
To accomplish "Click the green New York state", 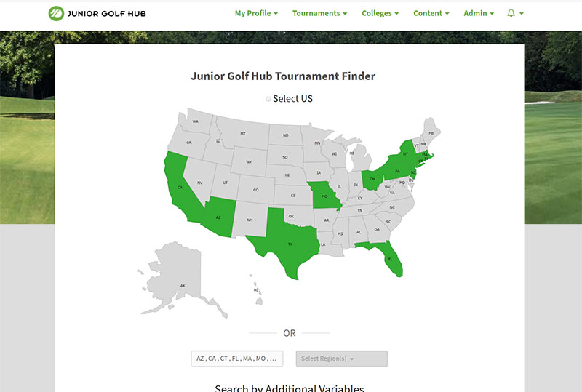I will pos(405,155).
